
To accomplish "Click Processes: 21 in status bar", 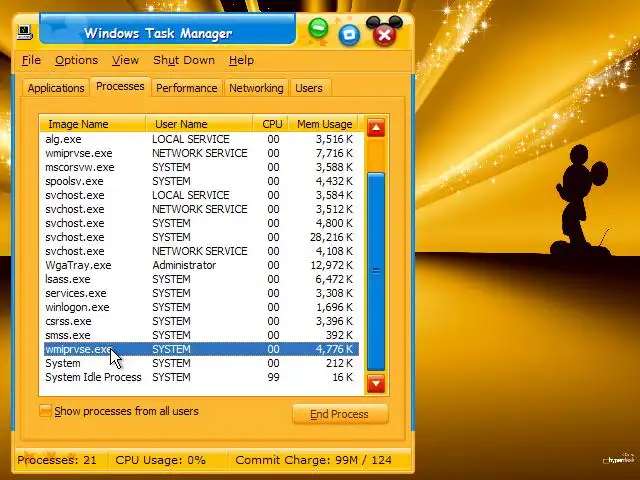I will pos(57,460).
